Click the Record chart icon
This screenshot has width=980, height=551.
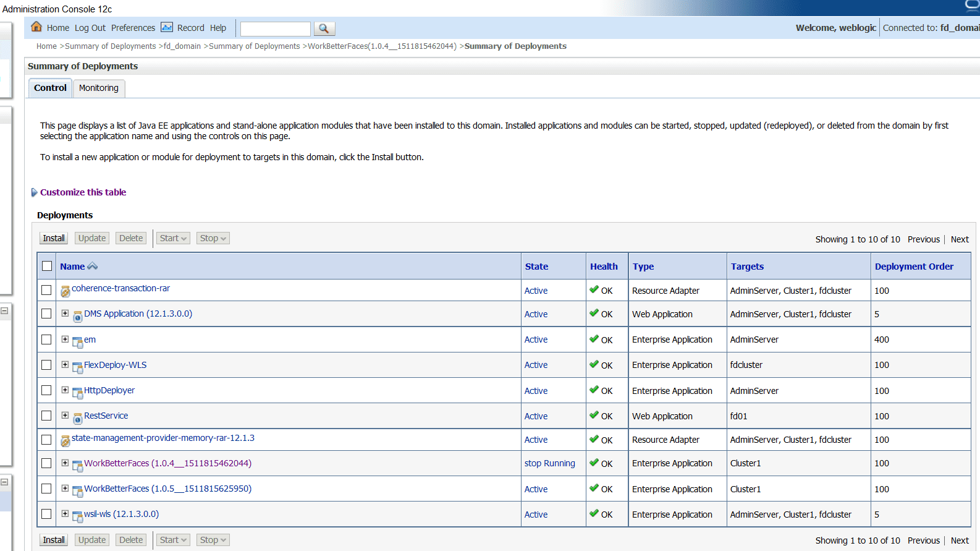point(167,27)
